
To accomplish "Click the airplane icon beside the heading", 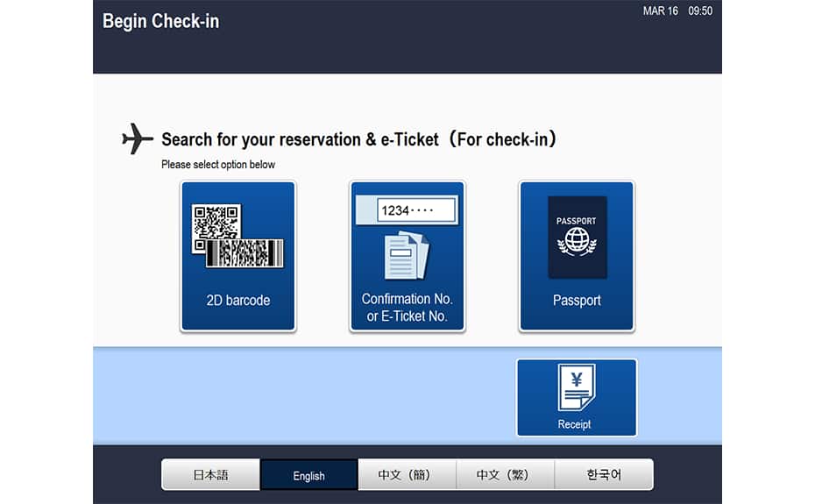I will point(137,138).
